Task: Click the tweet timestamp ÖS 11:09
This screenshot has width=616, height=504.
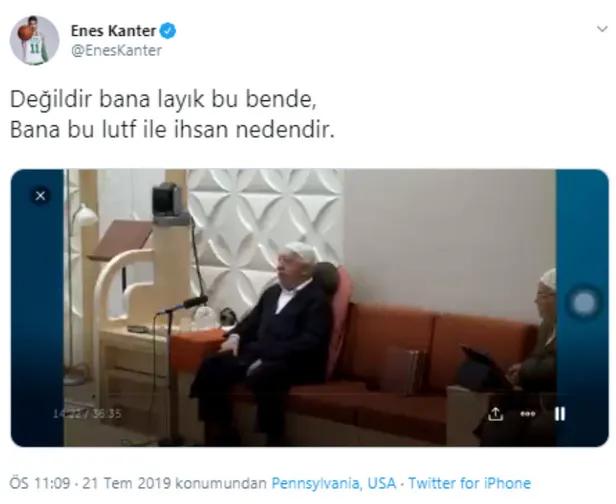Action: tap(40, 483)
